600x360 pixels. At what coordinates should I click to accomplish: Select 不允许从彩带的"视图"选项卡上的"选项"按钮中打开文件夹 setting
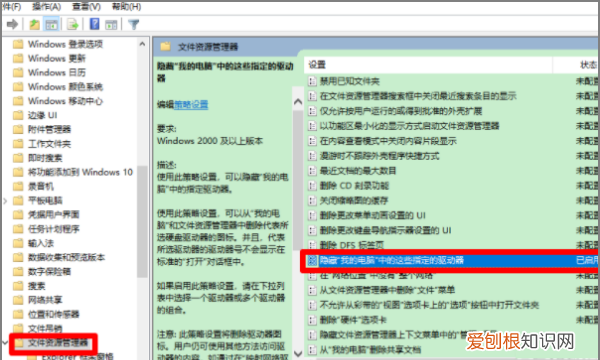pyautogui.click(x=429, y=305)
